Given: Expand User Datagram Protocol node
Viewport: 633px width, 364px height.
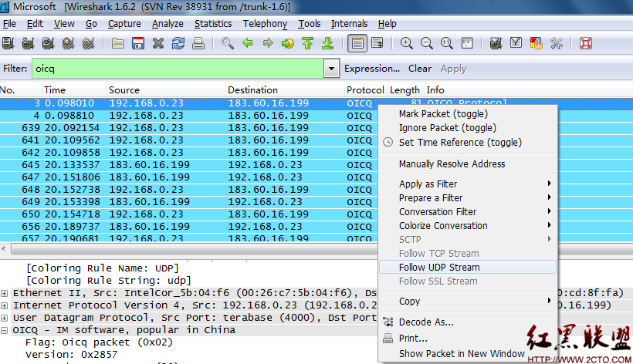Looking at the screenshot, I should point(5,318).
